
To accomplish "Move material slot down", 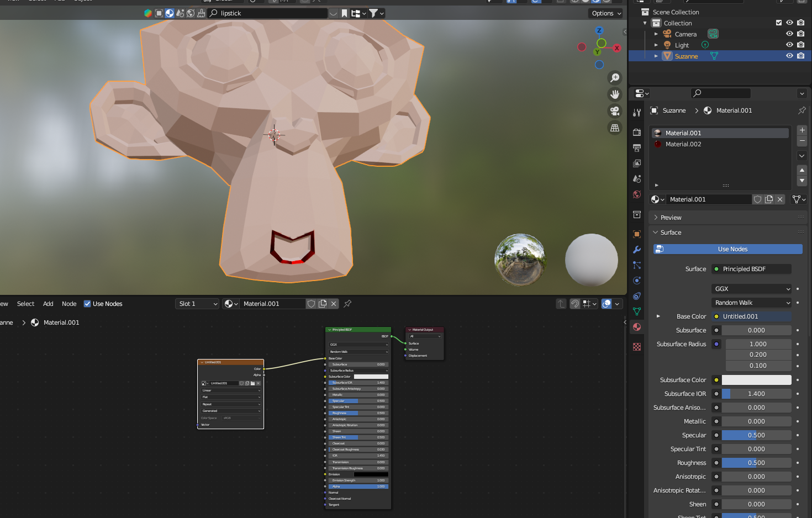I will point(802,181).
